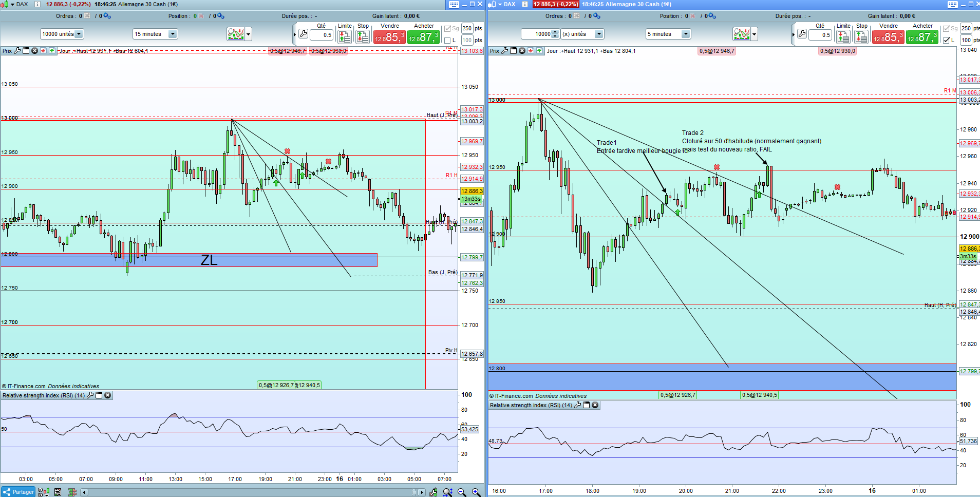Image resolution: width=980 pixels, height=497 pixels.
Task: Click Vendre sell button in left window
Action: pos(389,37)
